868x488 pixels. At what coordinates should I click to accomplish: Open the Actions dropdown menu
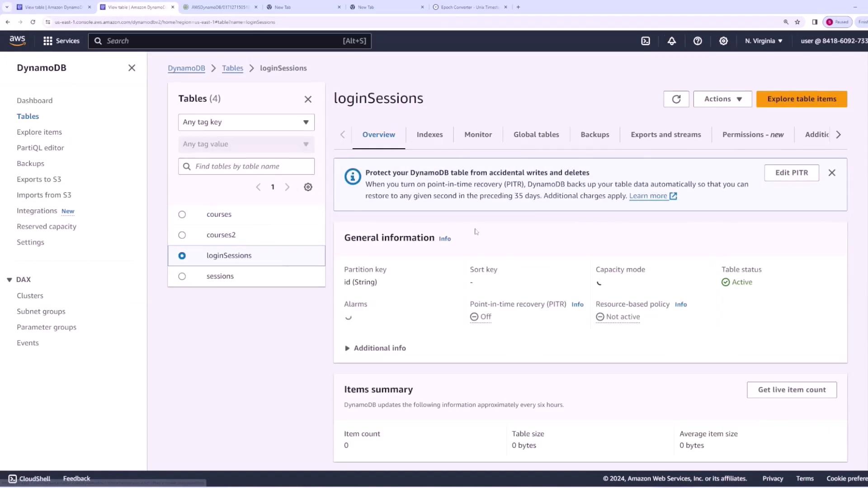point(722,99)
